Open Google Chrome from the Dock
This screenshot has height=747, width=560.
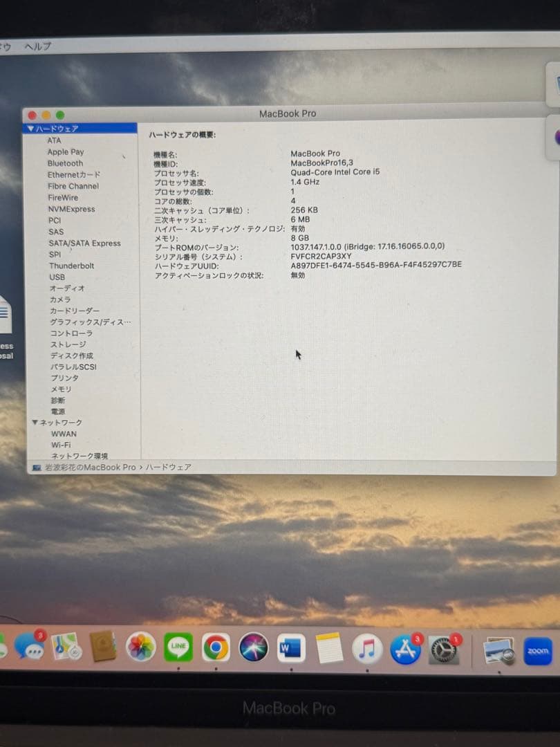tap(216, 648)
